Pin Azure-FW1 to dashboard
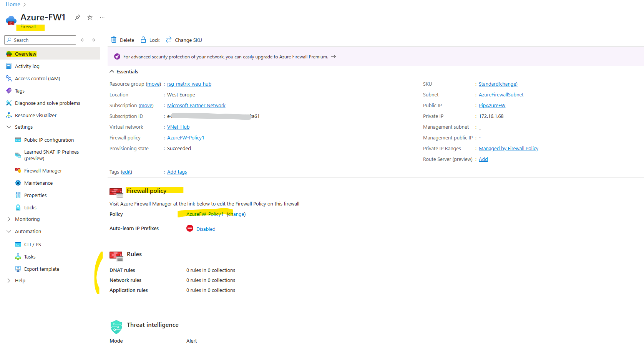The height and width of the screenshot is (343, 644). click(x=78, y=17)
